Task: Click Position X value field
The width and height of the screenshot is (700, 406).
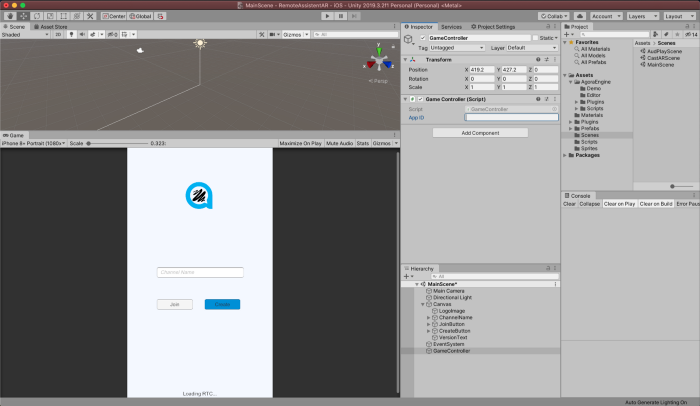Action: point(482,70)
